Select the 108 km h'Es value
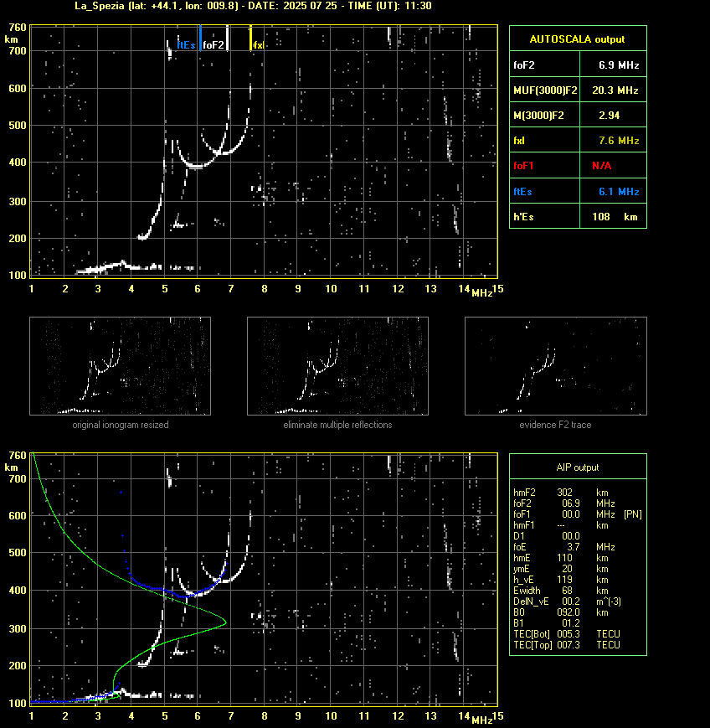The width and height of the screenshot is (710, 728). (x=613, y=216)
